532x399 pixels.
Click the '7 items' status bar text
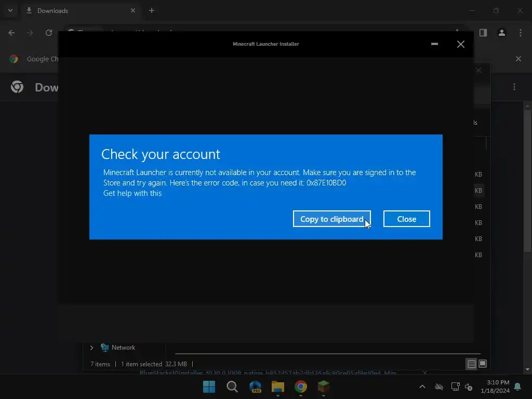tap(100, 364)
